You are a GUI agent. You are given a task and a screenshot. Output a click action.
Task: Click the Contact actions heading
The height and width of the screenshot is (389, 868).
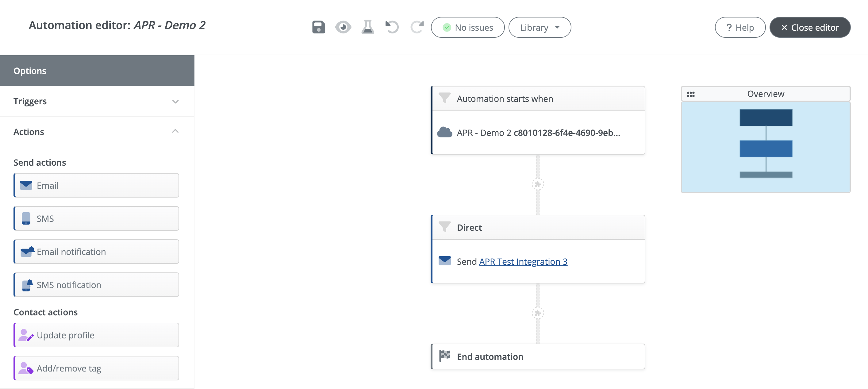click(x=45, y=312)
